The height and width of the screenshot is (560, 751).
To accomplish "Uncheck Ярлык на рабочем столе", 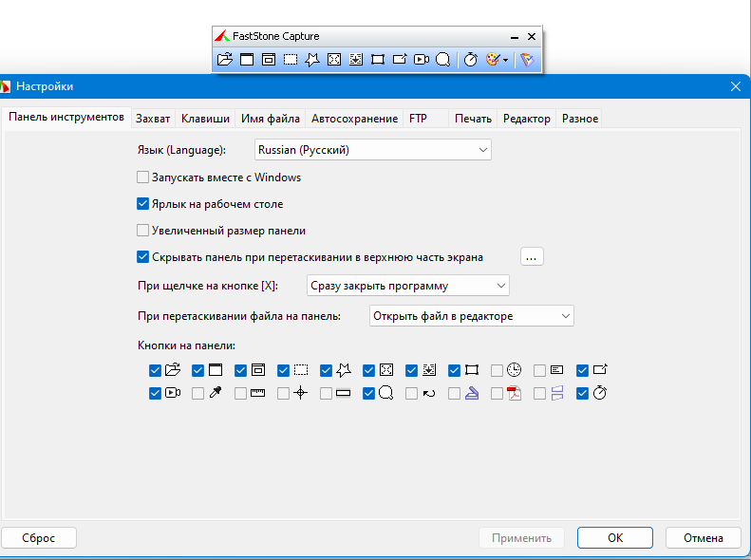I will coord(142,204).
